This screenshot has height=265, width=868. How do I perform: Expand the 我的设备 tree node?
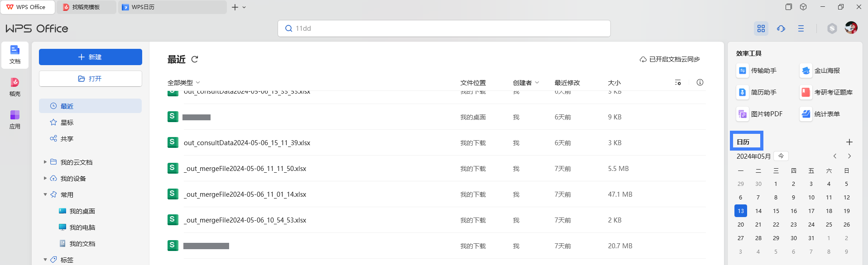[45, 178]
